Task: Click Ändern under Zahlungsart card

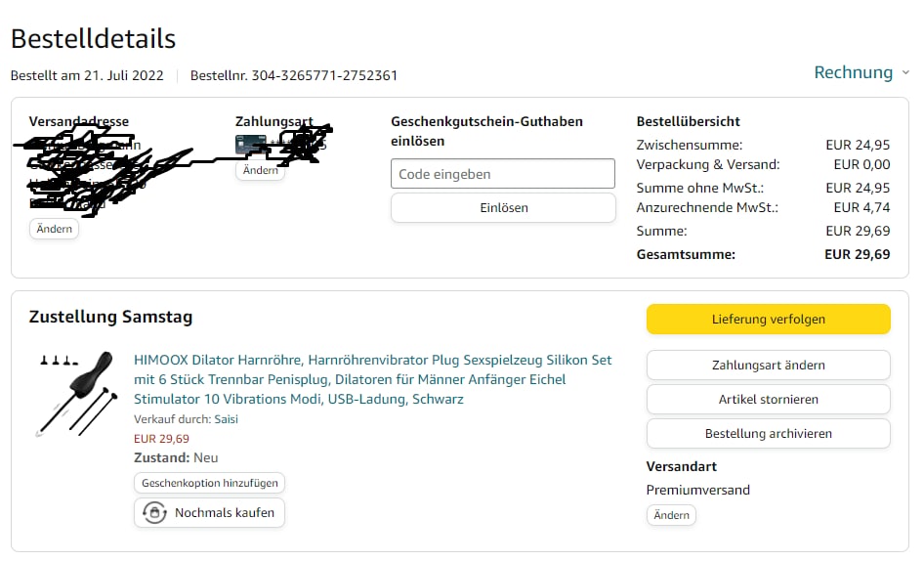Action: [261, 170]
